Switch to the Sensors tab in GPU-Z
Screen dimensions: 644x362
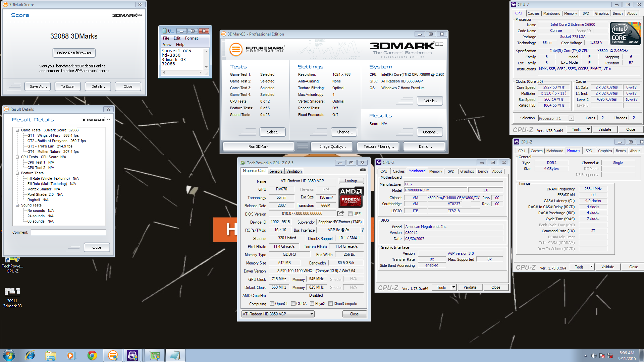[276, 171]
